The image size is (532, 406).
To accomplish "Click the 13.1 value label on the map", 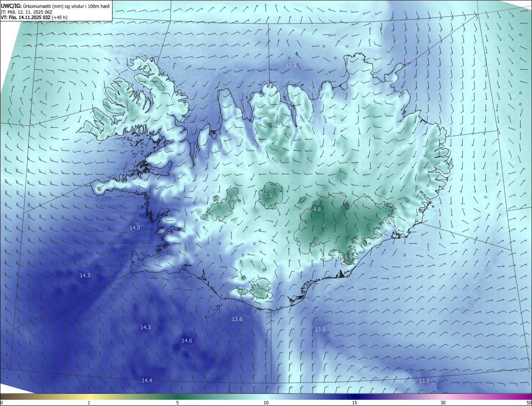I will (x=424, y=381).
